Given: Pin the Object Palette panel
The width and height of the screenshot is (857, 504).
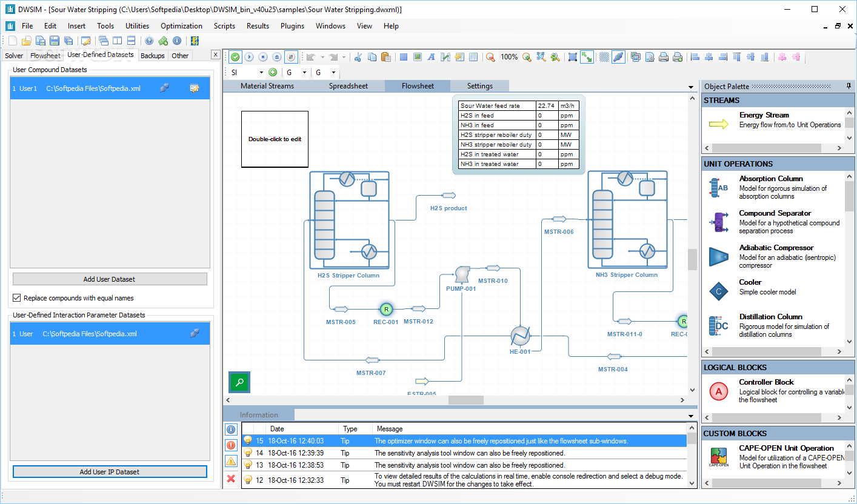Looking at the screenshot, I should coord(849,87).
